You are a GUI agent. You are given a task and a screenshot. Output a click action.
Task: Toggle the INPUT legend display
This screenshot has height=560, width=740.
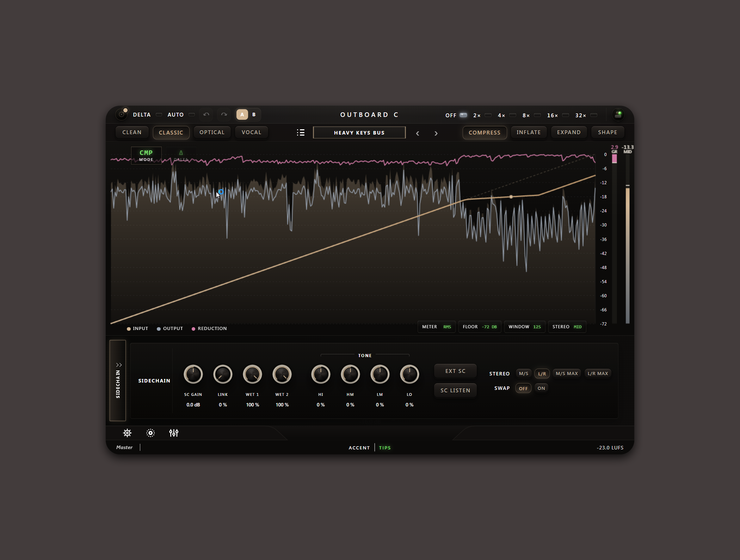coord(137,329)
